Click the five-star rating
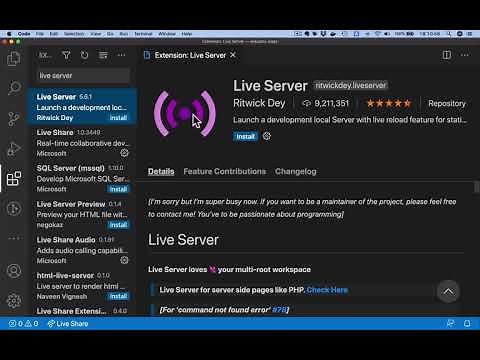 (389, 103)
